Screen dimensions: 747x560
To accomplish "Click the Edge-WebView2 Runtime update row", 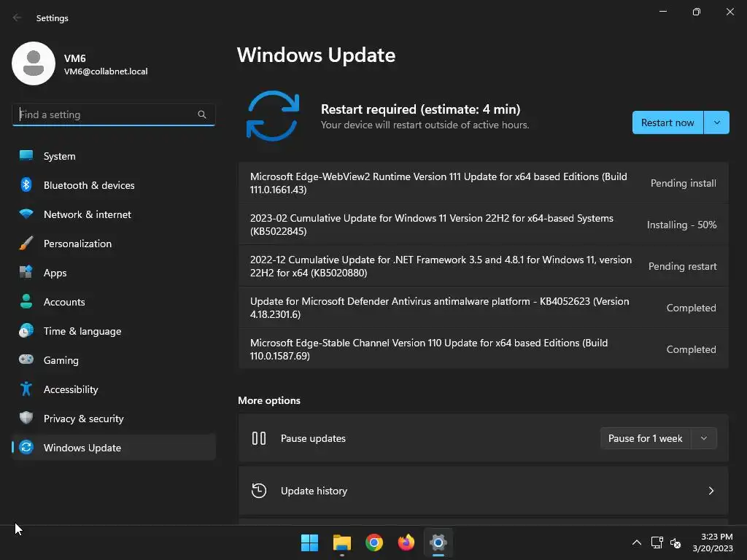I will (x=483, y=183).
